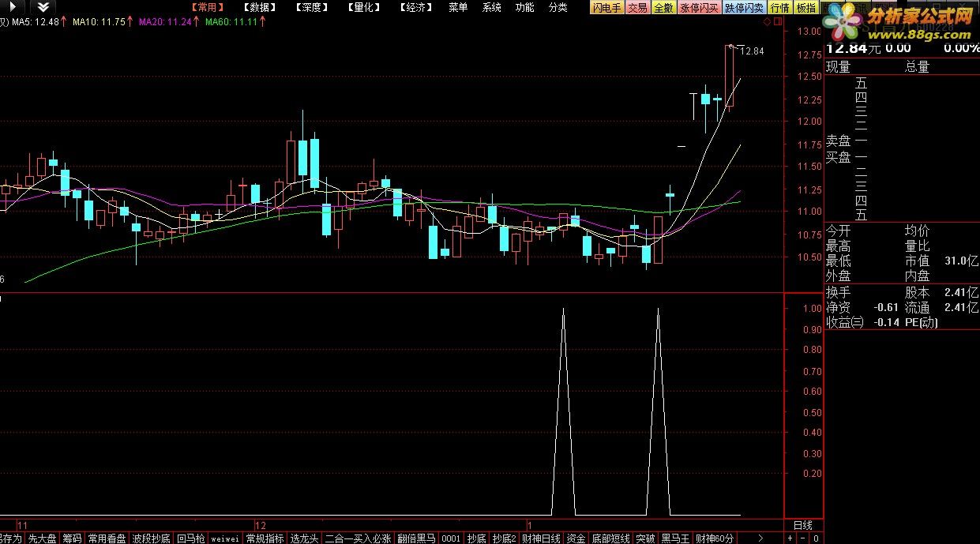Open the 行情 toolbar button
The height and width of the screenshot is (544, 980).
coord(780,8)
